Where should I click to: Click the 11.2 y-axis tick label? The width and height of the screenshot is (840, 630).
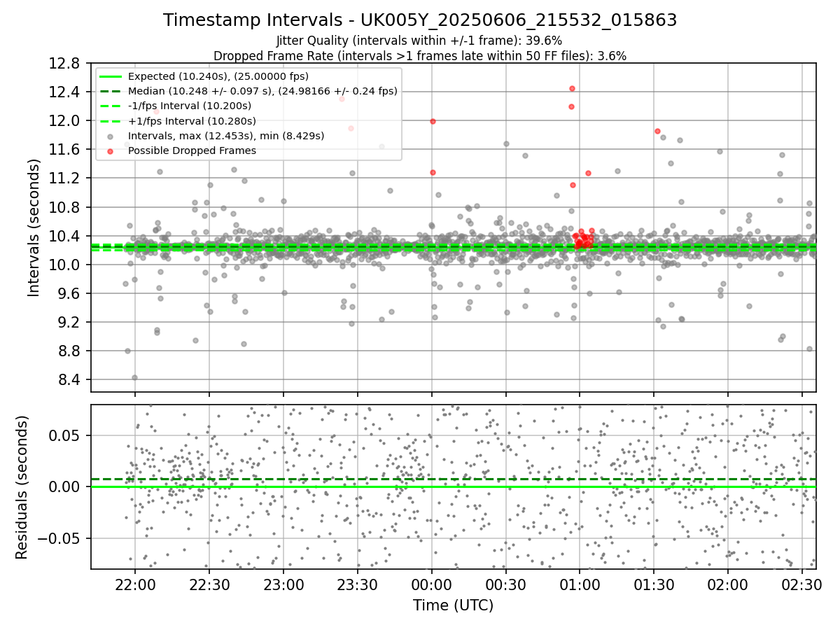[64, 178]
